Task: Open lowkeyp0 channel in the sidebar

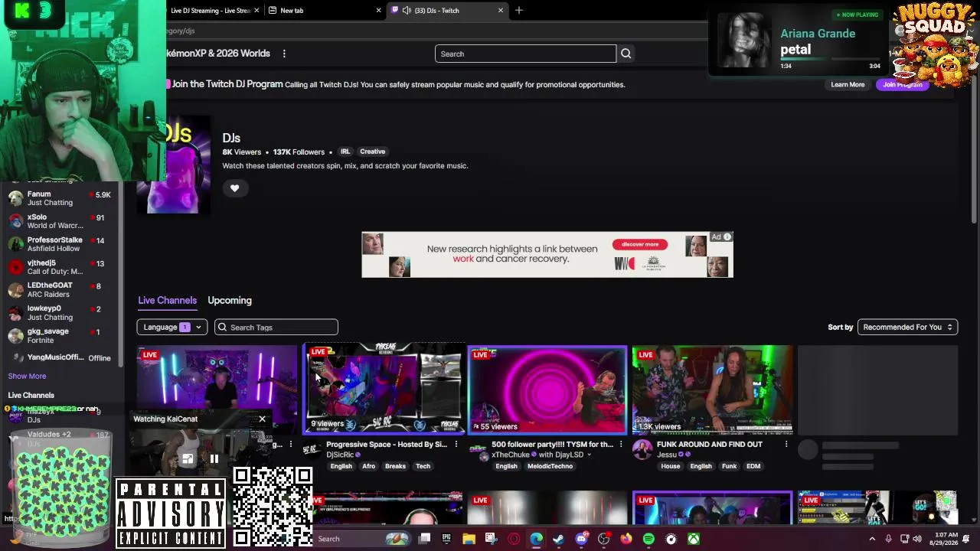Action: 61,312
